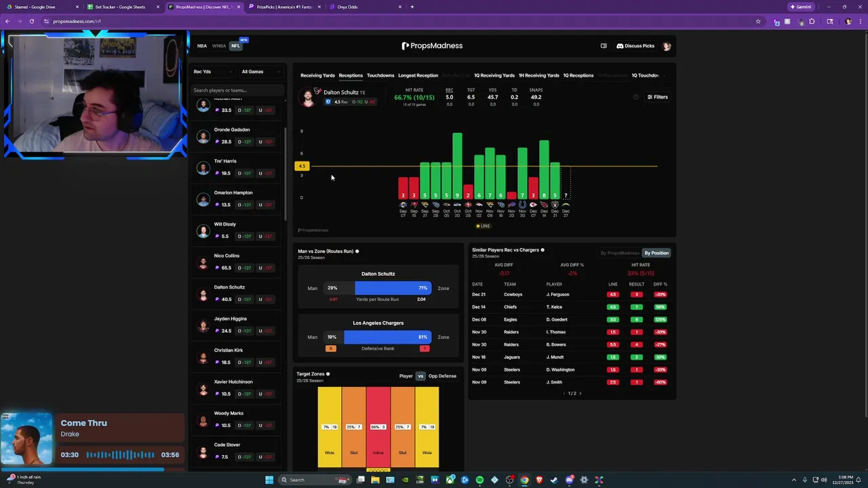Click the info icon beside Similar Players Rec vs Chargers

pyautogui.click(x=542, y=250)
